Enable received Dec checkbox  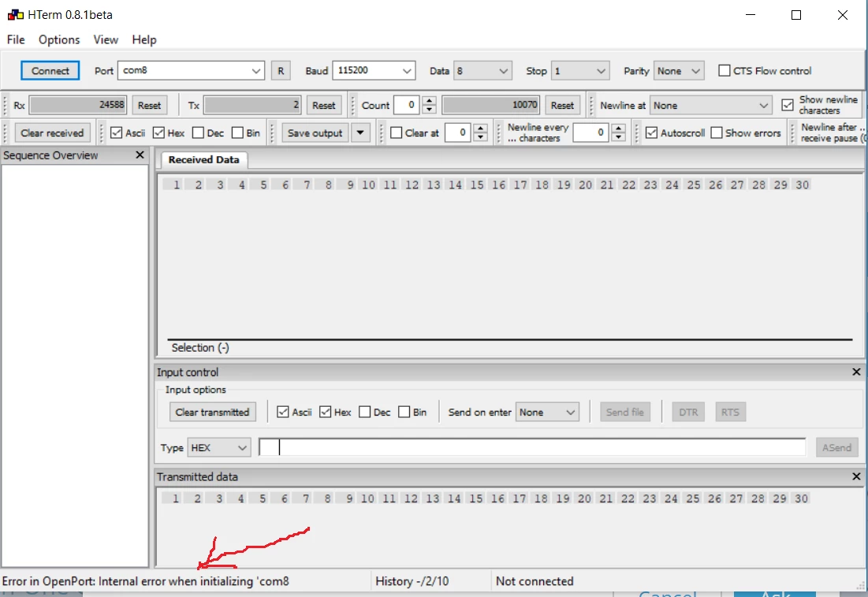point(198,133)
